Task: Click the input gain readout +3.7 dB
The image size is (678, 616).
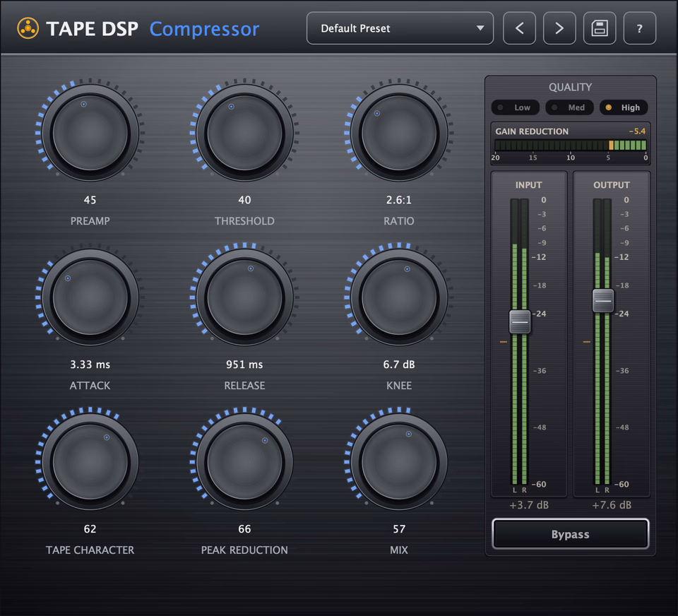Action: click(x=529, y=505)
